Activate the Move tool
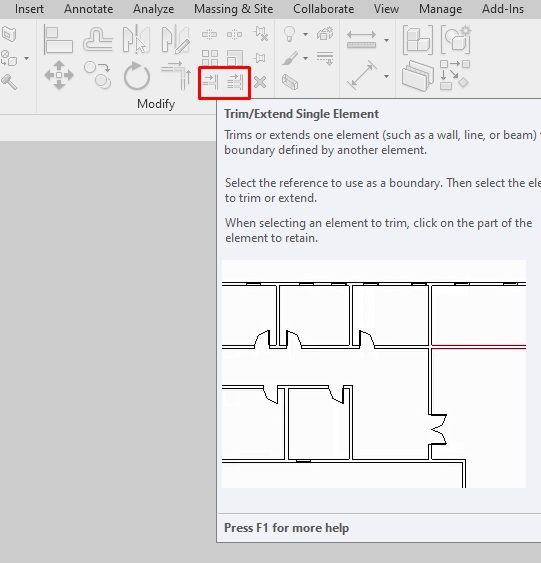 (59, 75)
